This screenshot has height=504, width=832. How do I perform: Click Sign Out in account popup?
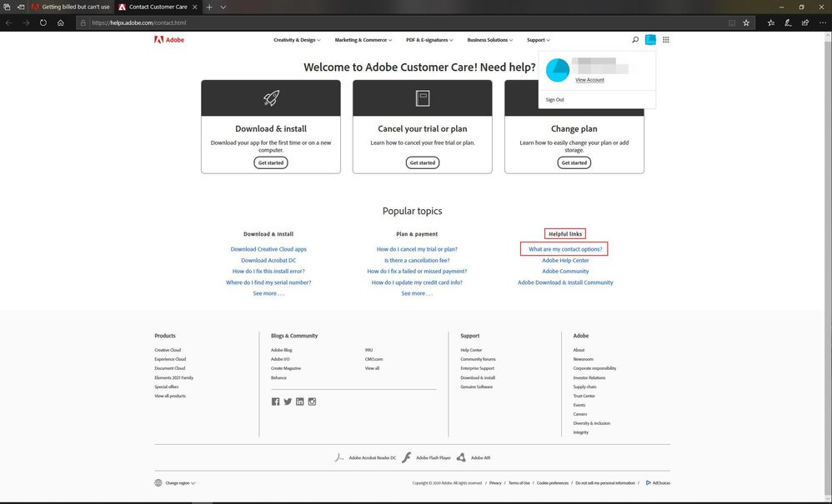click(555, 100)
